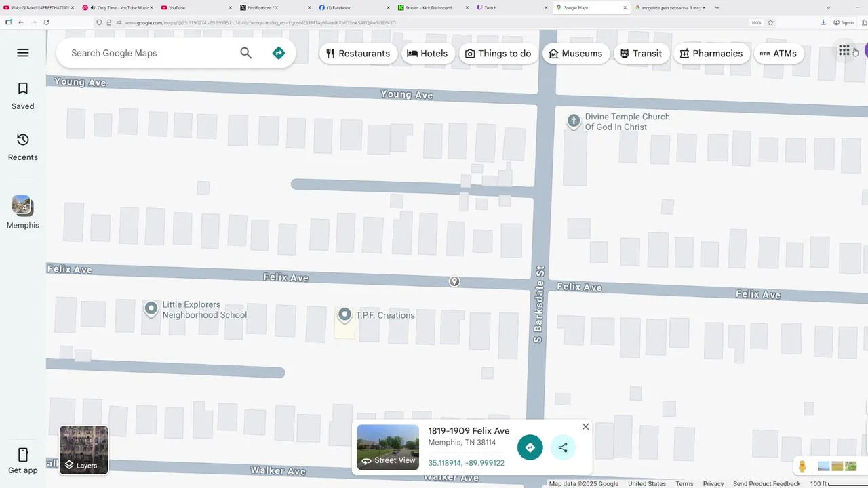The image size is (868, 488).
Task: Select the Pharmacies chip
Action: (711, 54)
